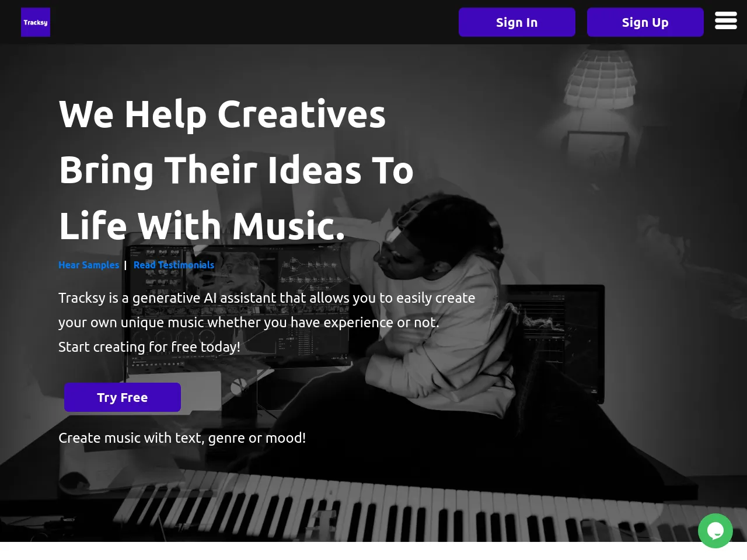Click the pipe separator between the two links

coord(125,265)
